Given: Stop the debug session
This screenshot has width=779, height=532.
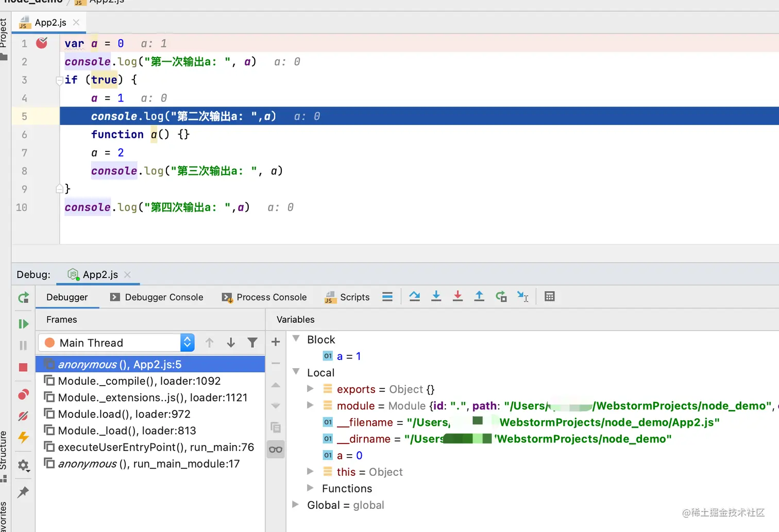Looking at the screenshot, I should [23, 367].
